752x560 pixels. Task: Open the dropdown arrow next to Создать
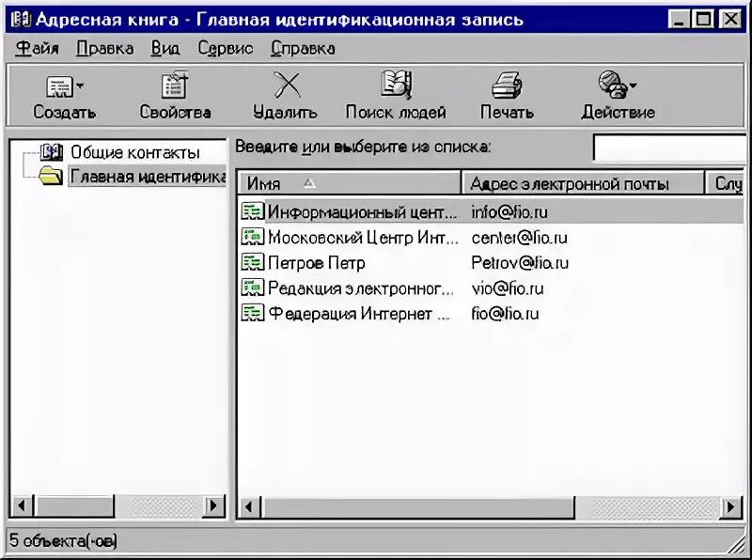(x=80, y=86)
